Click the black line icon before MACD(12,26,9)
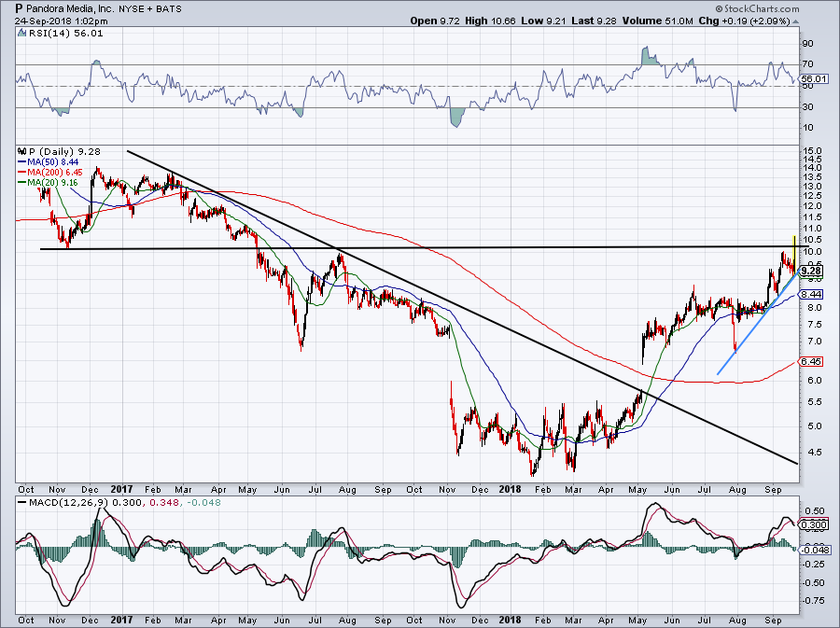 [x=21, y=503]
